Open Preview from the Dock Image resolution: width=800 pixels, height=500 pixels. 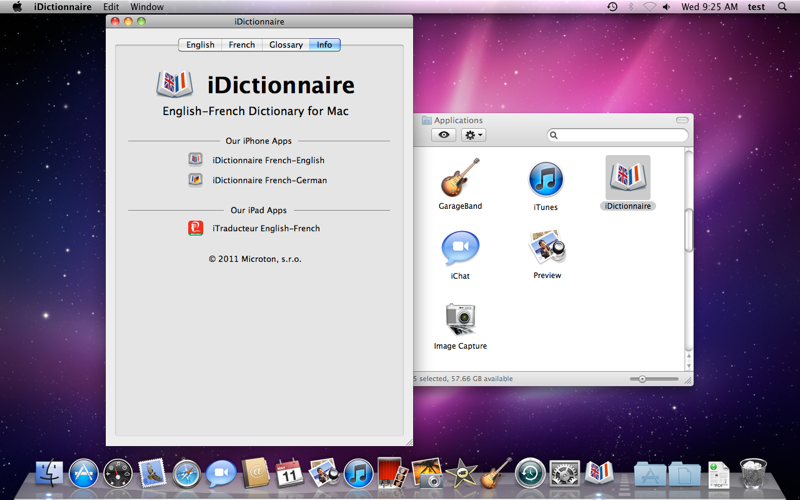pos(323,473)
